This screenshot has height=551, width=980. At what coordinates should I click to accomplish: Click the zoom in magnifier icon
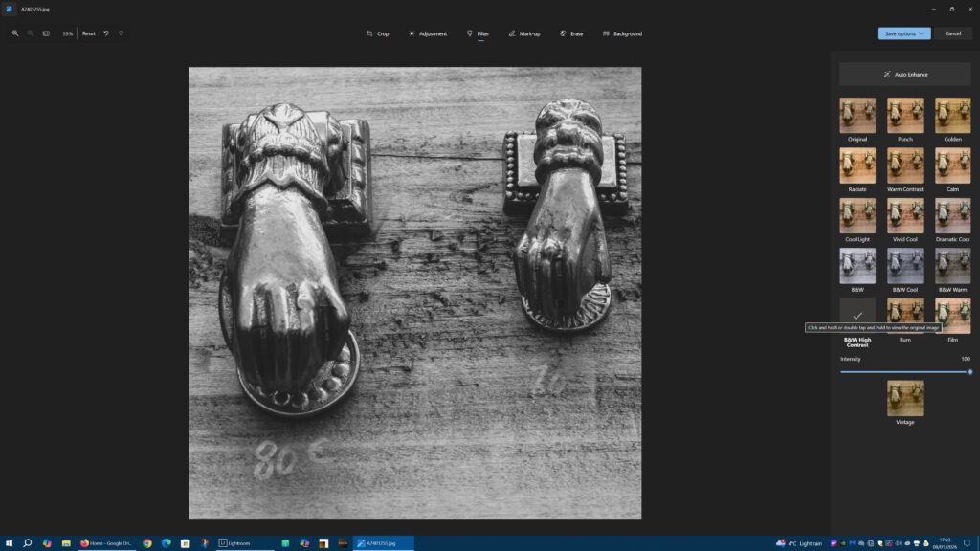click(x=15, y=33)
